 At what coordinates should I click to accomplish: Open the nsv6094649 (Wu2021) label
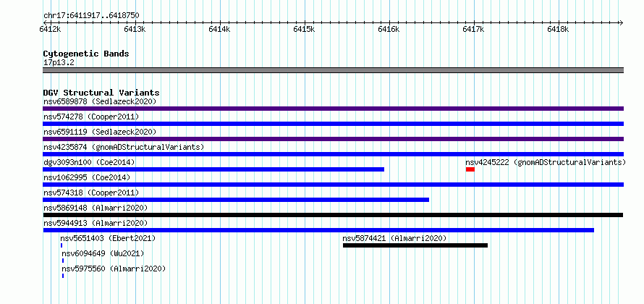[103, 253]
